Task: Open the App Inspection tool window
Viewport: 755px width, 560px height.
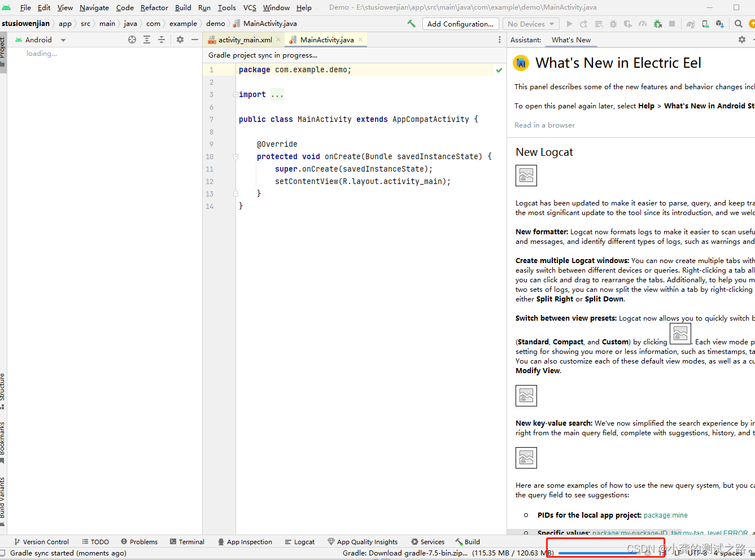Action: (x=245, y=541)
